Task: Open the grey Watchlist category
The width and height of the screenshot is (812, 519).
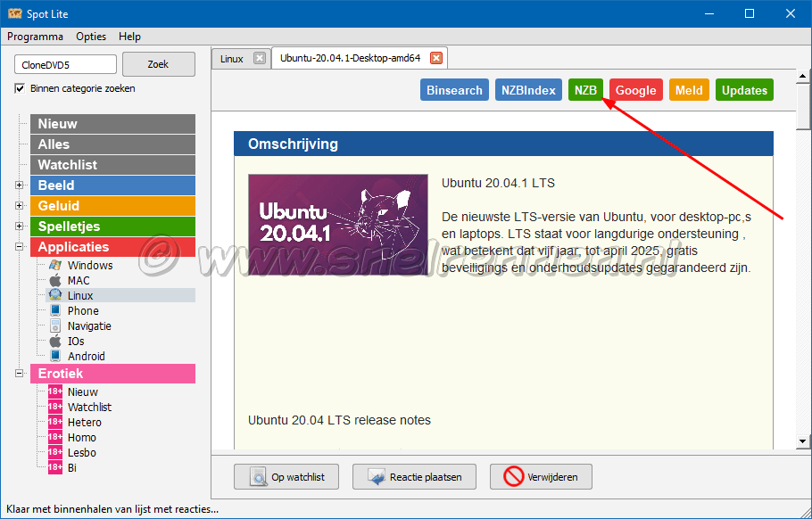Action: [x=113, y=165]
